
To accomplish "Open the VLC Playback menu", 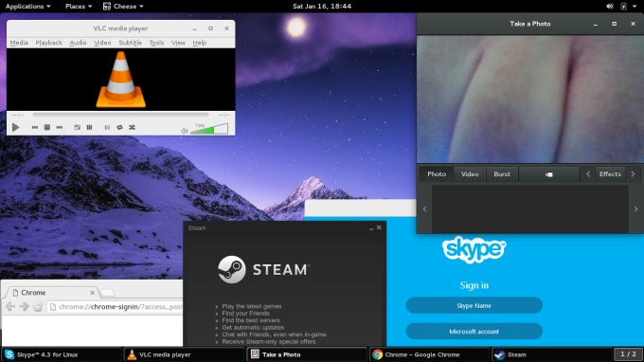I will [49, 43].
